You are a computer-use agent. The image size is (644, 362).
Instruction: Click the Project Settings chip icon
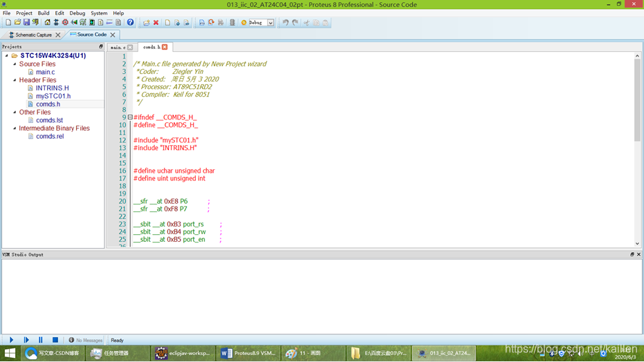pos(232,23)
